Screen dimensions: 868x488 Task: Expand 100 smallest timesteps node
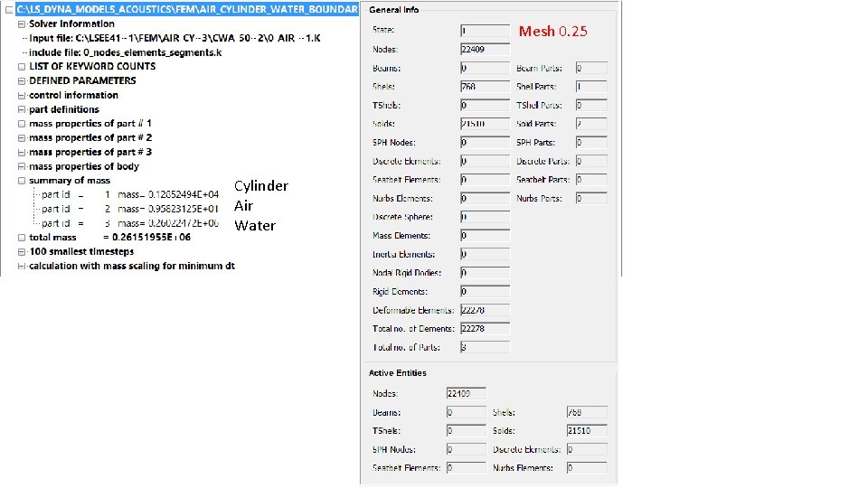(x=22, y=252)
